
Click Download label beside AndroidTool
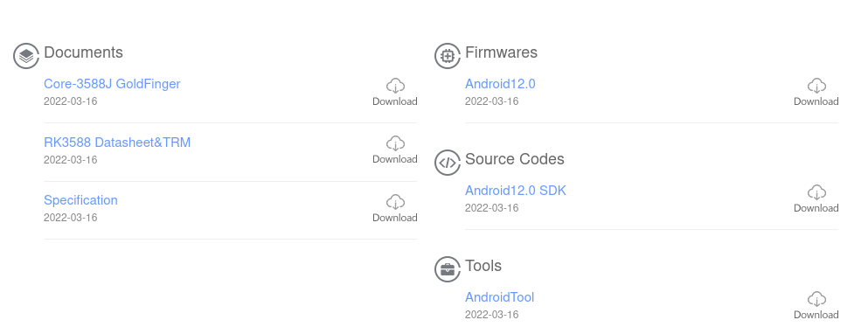coord(816,315)
